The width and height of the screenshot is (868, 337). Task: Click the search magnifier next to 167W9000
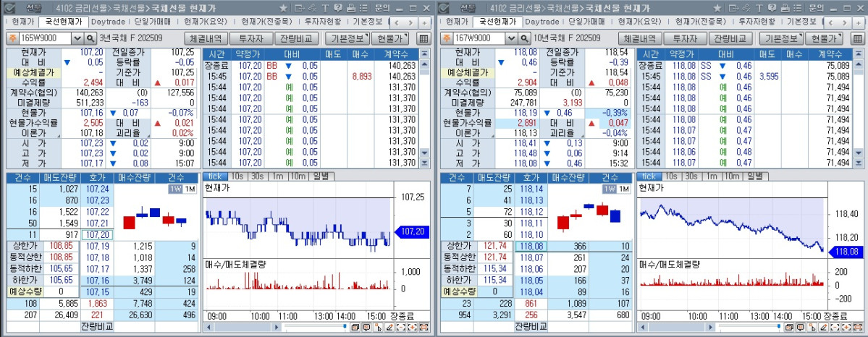click(x=525, y=39)
